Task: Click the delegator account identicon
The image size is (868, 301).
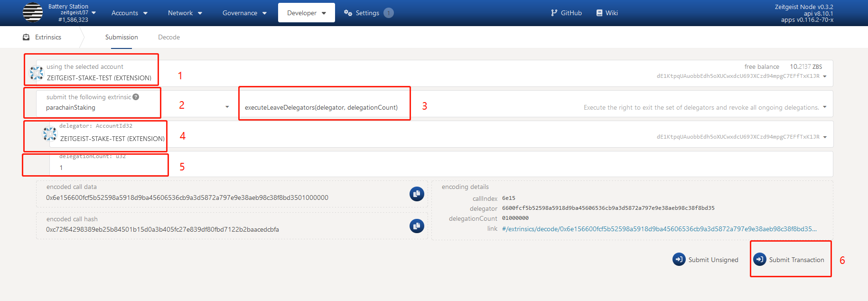Action: [50, 134]
